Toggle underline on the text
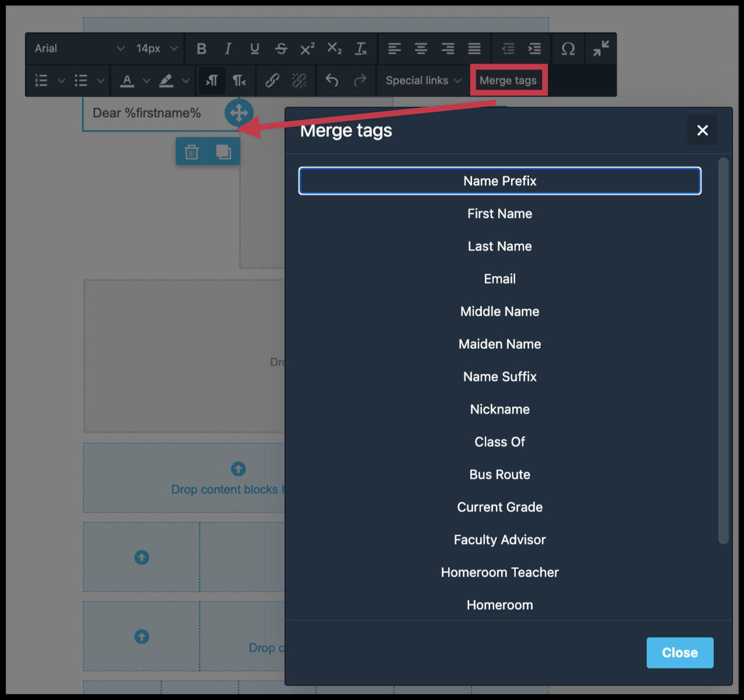744x700 pixels. [254, 48]
